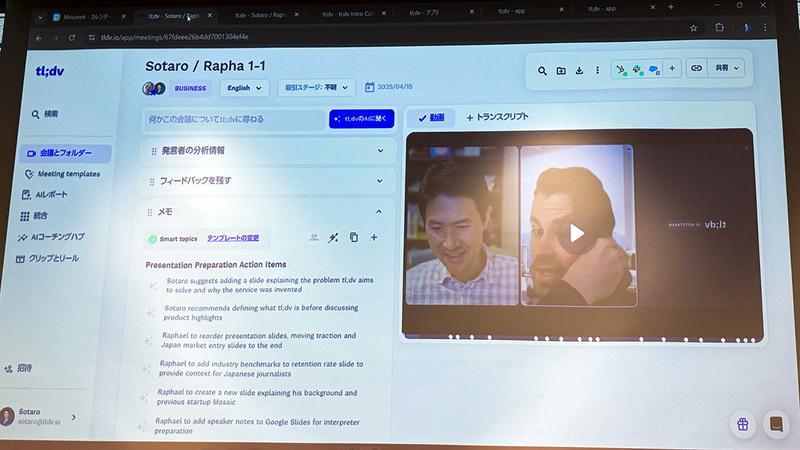The width and height of the screenshot is (800, 450).
Task: Click the Slack integration icon
Action: [x=637, y=69]
